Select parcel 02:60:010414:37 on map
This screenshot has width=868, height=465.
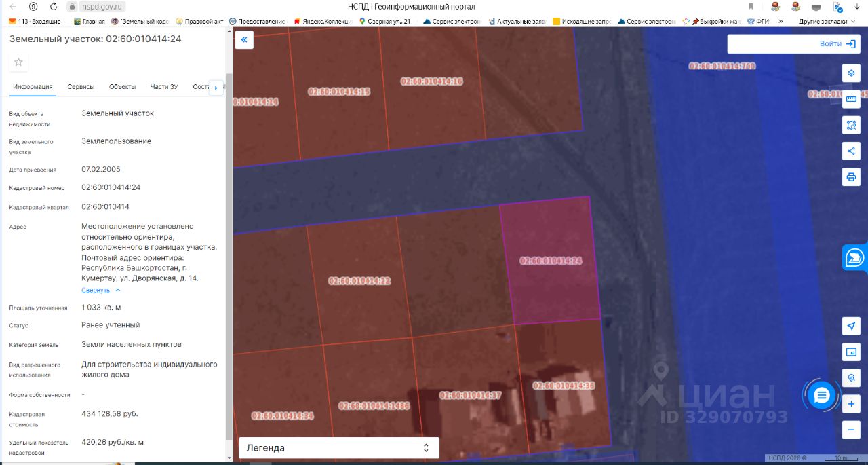pyautogui.click(x=470, y=395)
